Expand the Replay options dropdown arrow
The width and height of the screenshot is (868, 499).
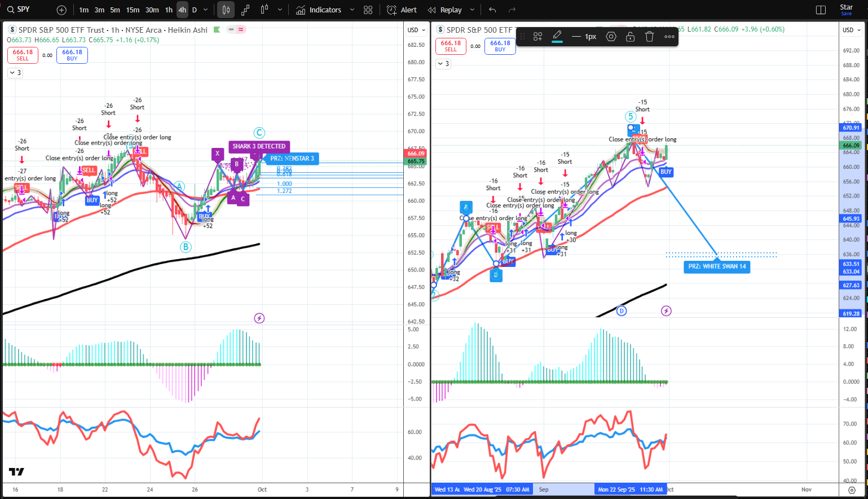click(x=472, y=10)
